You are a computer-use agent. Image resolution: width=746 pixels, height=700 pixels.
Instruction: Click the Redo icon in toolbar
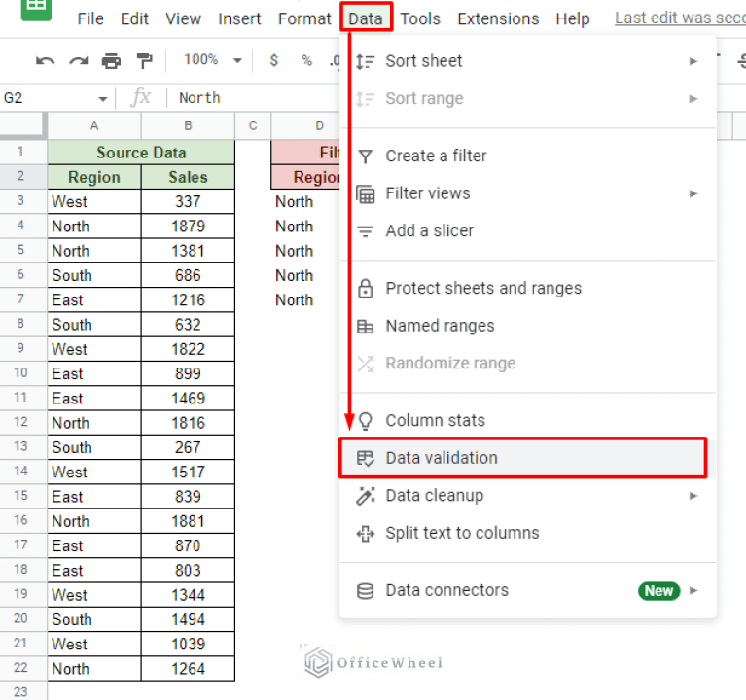79,61
